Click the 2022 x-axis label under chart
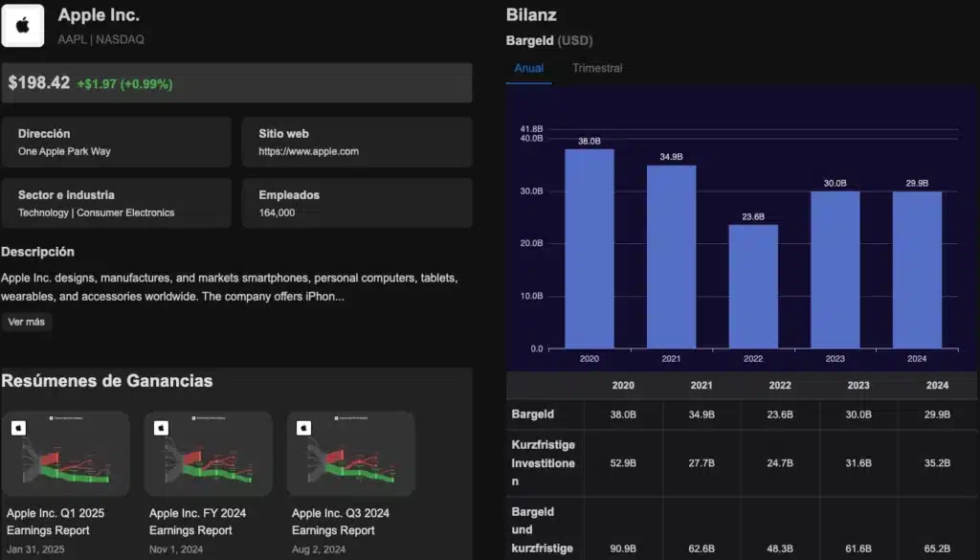Image resolution: width=980 pixels, height=560 pixels. click(x=753, y=359)
